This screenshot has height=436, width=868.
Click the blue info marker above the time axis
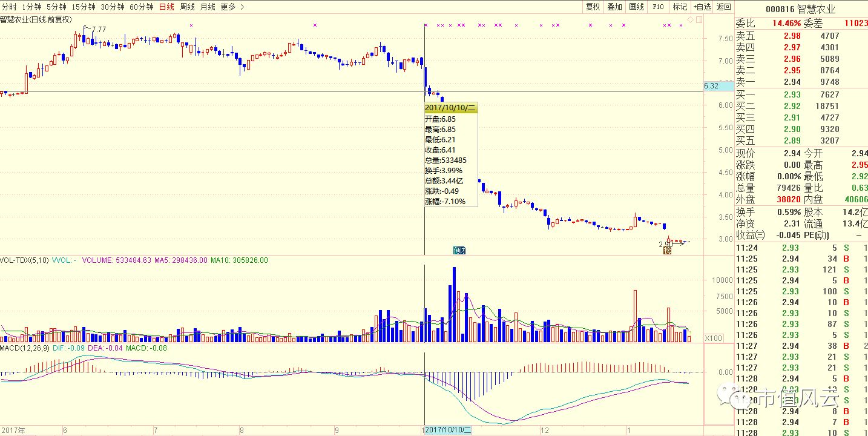tap(460, 250)
